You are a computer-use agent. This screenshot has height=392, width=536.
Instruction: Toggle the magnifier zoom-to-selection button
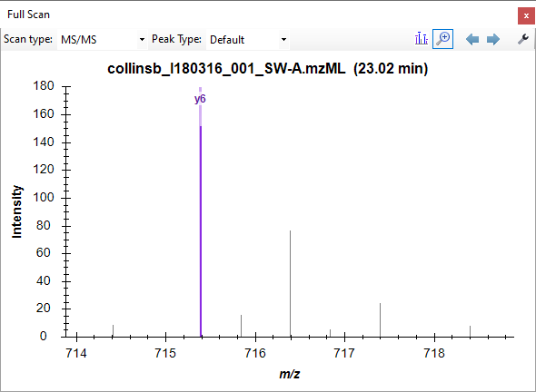[x=443, y=39]
